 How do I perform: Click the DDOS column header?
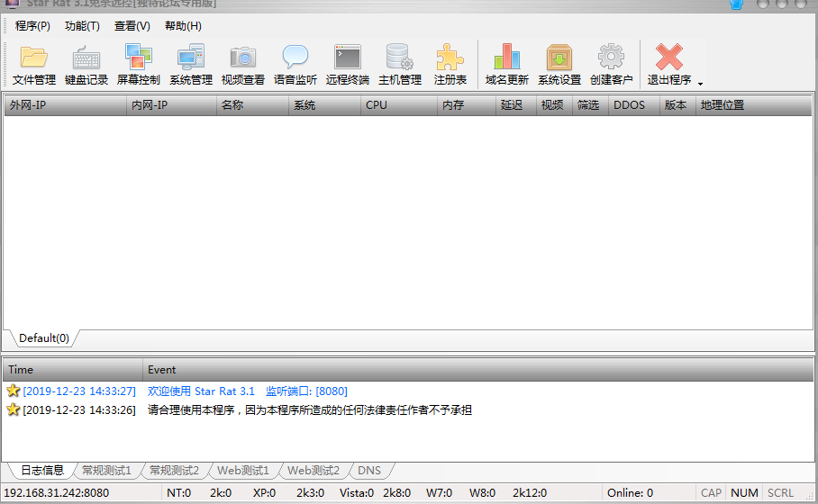[634, 104]
